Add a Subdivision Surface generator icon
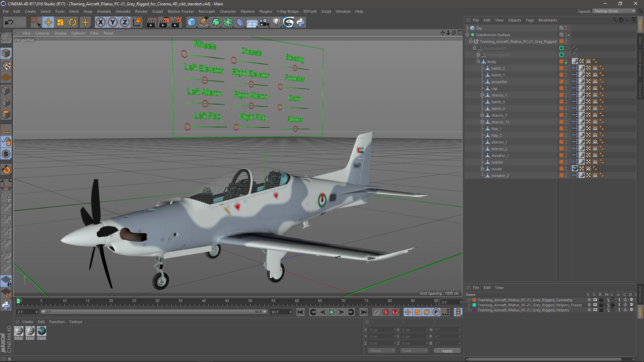The height and width of the screenshot is (362, 644). click(x=216, y=22)
